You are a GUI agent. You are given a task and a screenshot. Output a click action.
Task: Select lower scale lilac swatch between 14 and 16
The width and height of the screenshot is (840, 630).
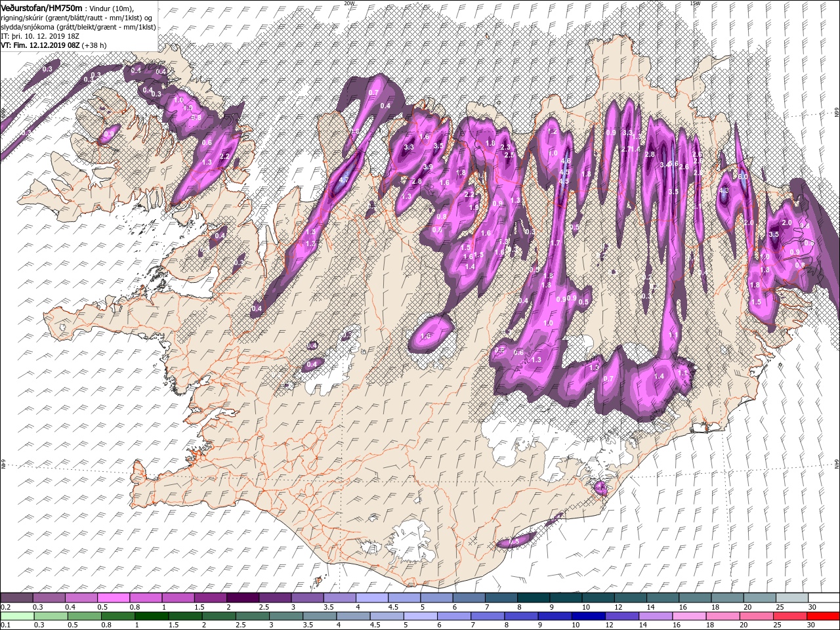(x=656, y=616)
